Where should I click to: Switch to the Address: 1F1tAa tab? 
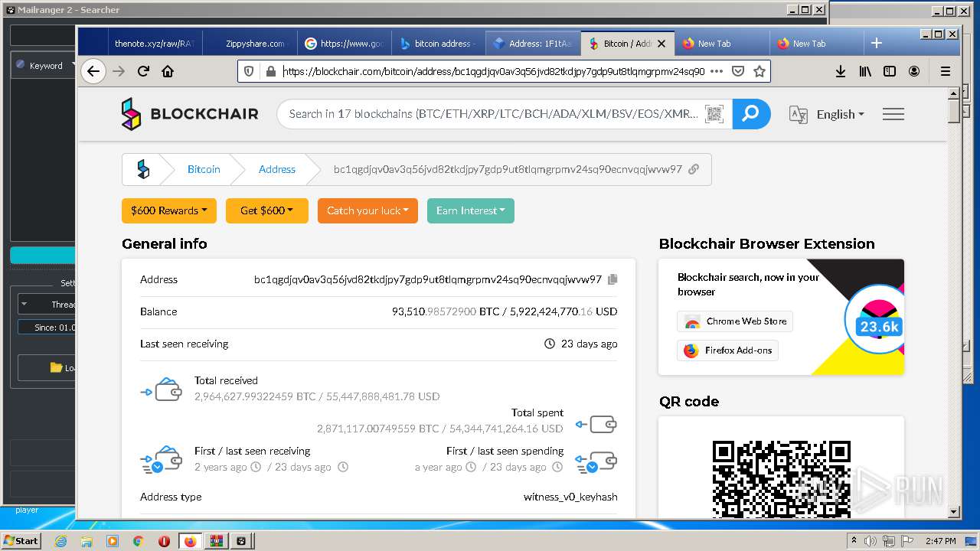pos(534,44)
